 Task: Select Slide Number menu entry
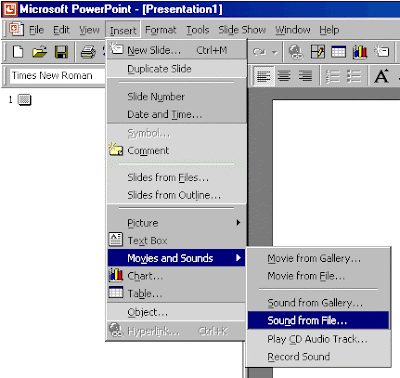[x=177, y=97]
